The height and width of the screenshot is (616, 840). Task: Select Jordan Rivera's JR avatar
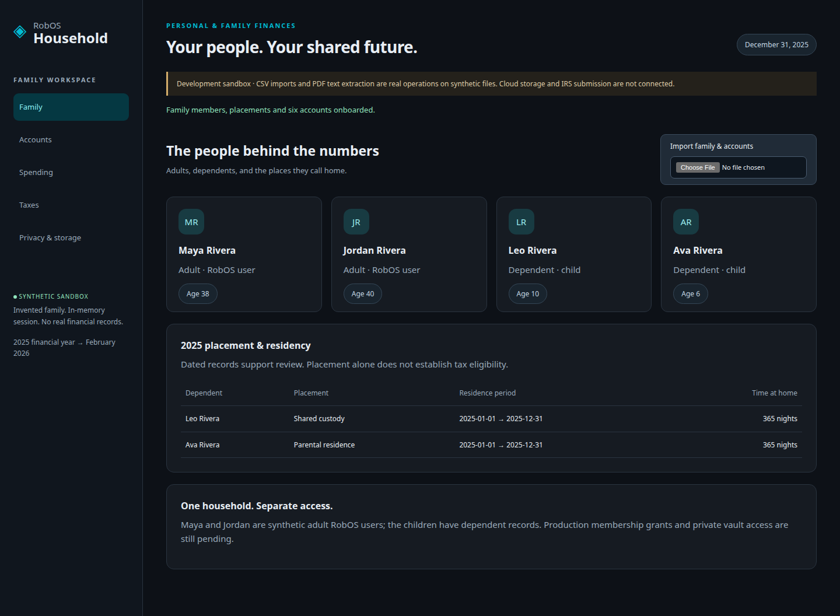[356, 222]
